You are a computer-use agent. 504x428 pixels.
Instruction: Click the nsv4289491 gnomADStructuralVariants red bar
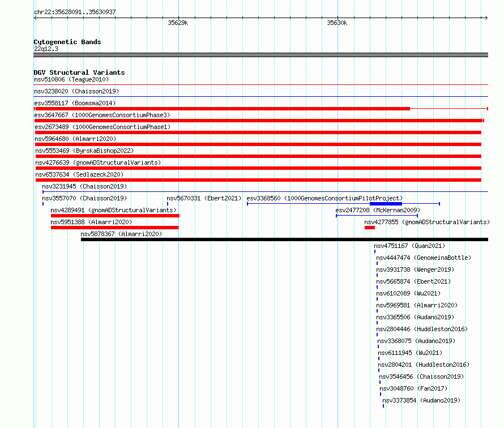(x=115, y=216)
